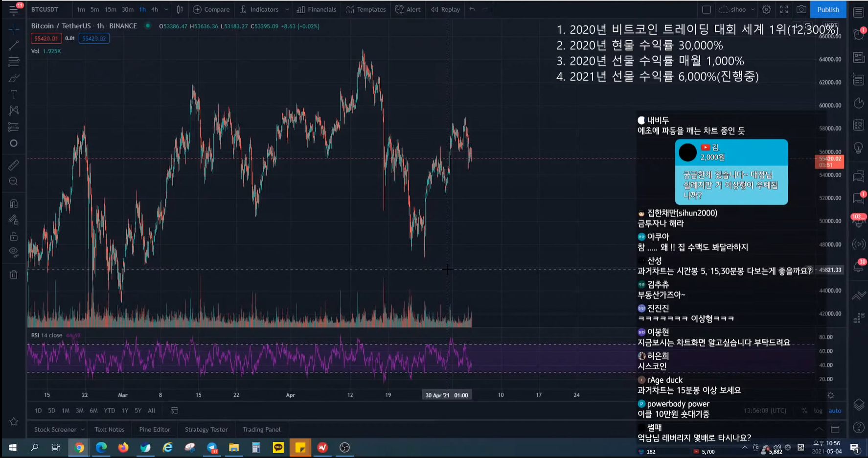Open the prediction and measurement tools
Screen dimensions: 868x458
[x=14, y=127]
